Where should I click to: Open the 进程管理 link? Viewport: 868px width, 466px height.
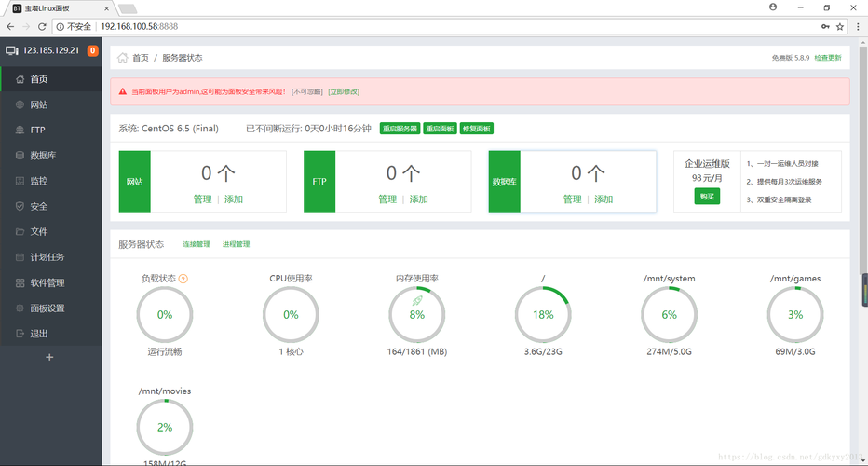pyautogui.click(x=236, y=244)
